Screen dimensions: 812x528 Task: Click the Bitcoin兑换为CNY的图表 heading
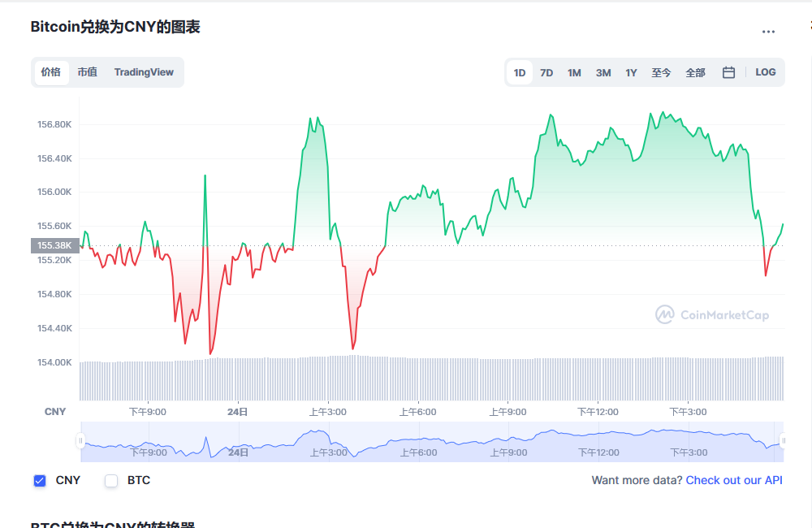115,27
